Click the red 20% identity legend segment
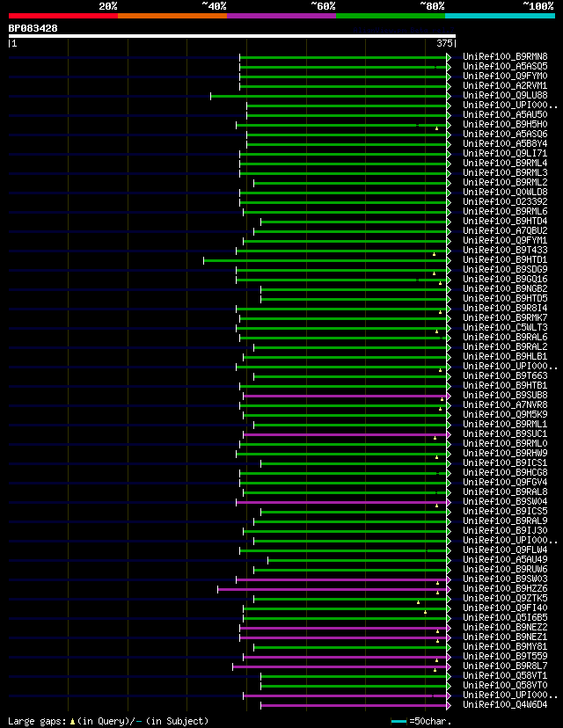Image resolution: width=563 pixels, height=728 pixels. tap(63, 16)
